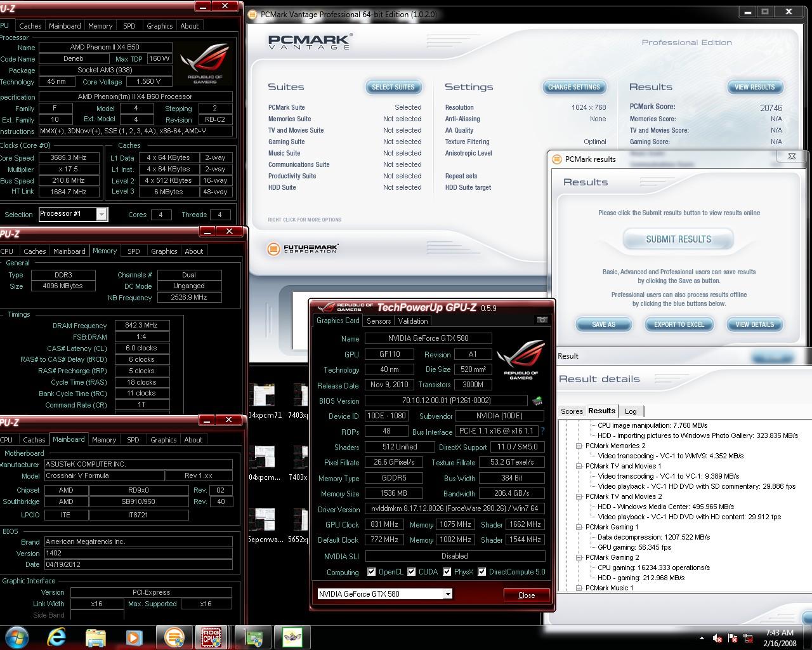Open Windows Media Player taskbar icon
This screenshot has width=812, height=650.
point(134,637)
